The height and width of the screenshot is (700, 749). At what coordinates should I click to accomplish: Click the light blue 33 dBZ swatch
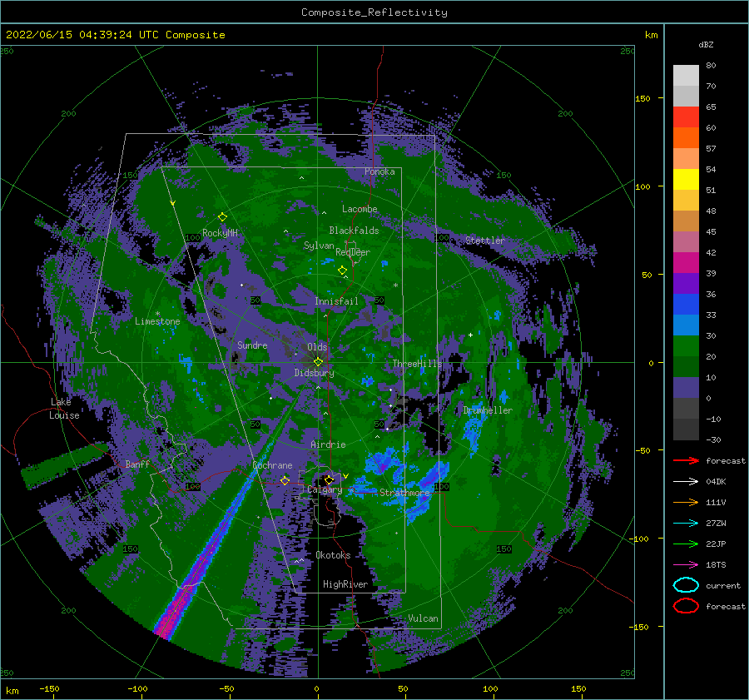coord(686,325)
